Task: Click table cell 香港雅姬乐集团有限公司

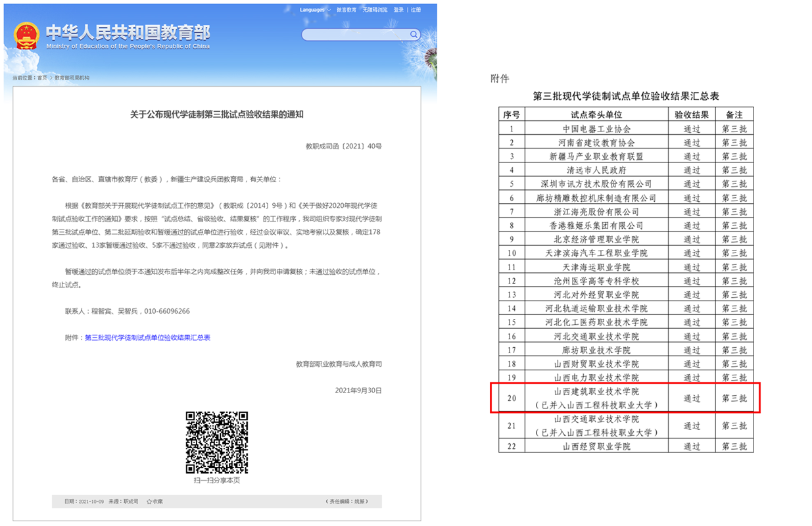Action: coord(596,226)
